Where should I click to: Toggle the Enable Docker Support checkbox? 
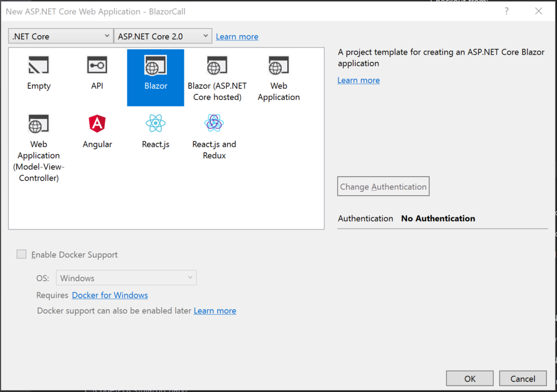coord(22,254)
